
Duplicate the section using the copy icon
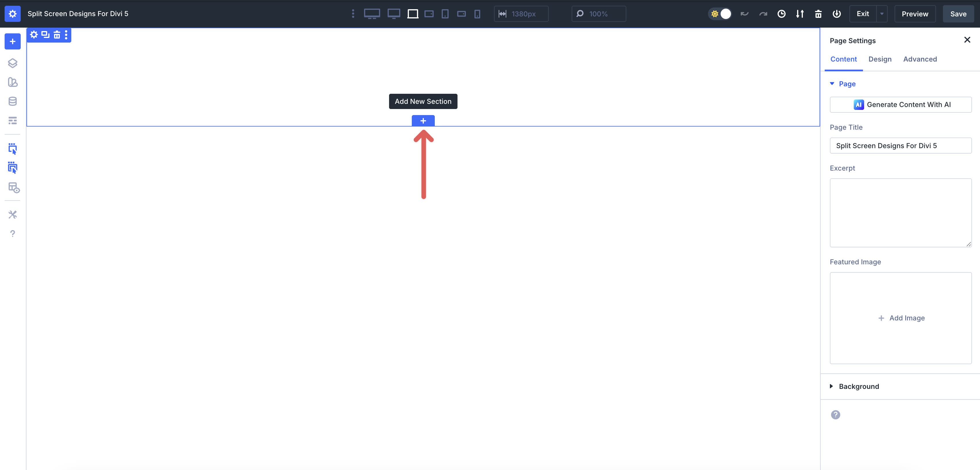point(45,35)
